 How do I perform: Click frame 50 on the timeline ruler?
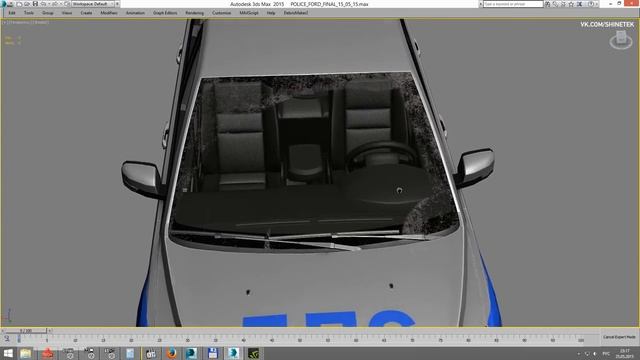click(x=300, y=340)
